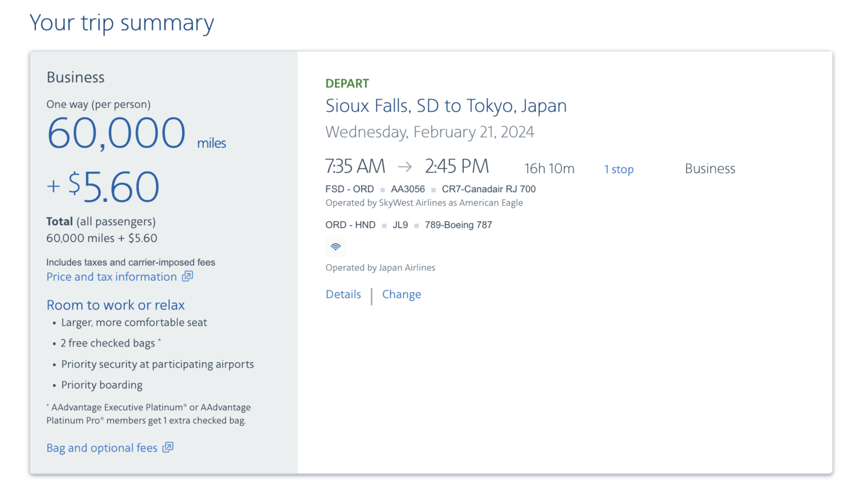Open the 1 stop itinerary details
Image resolution: width=868 pixels, height=492 pixels.
click(619, 169)
